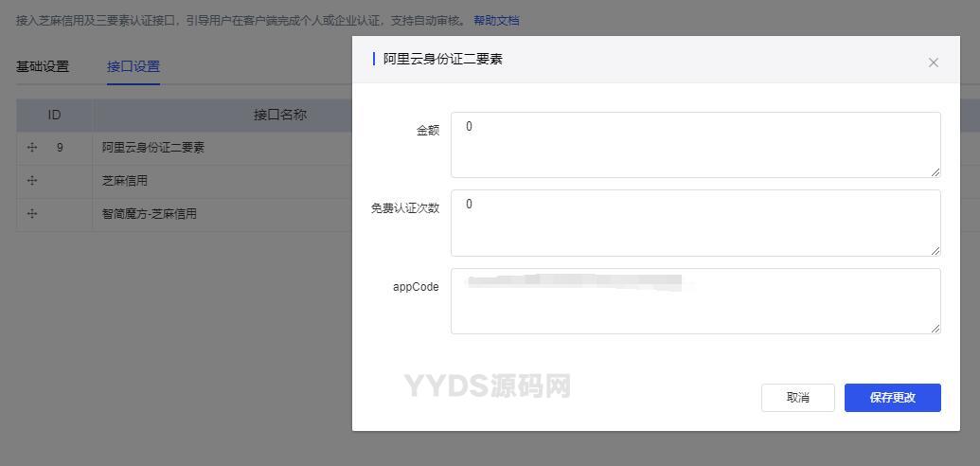The image size is (980, 466).
Task: Switch to the 基础设置 tab
Action: (43, 66)
